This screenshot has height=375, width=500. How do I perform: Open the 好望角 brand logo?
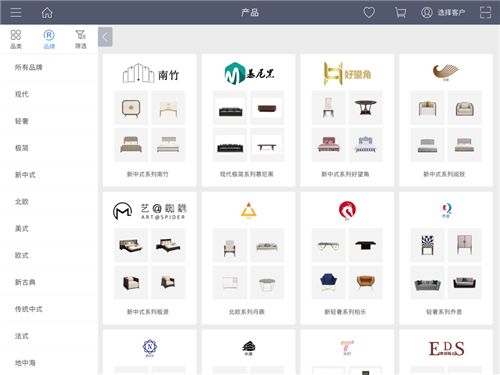(x=347, y=73)
